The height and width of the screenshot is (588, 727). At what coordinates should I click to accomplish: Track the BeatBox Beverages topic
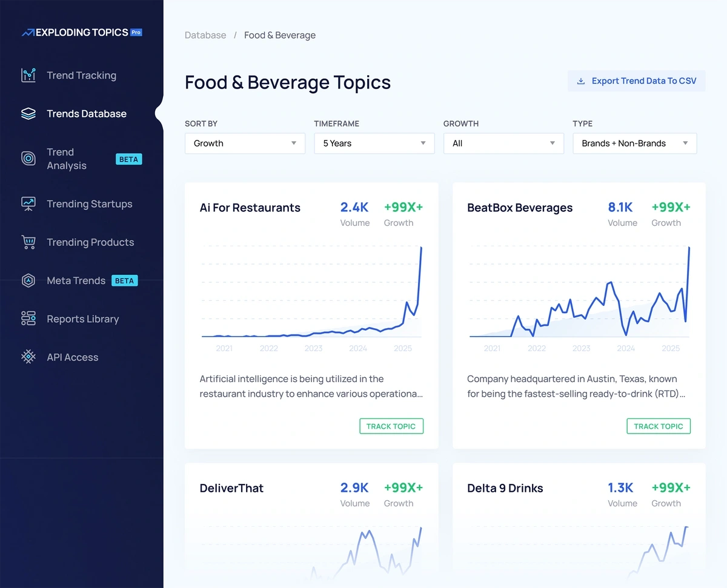(659, 426)
